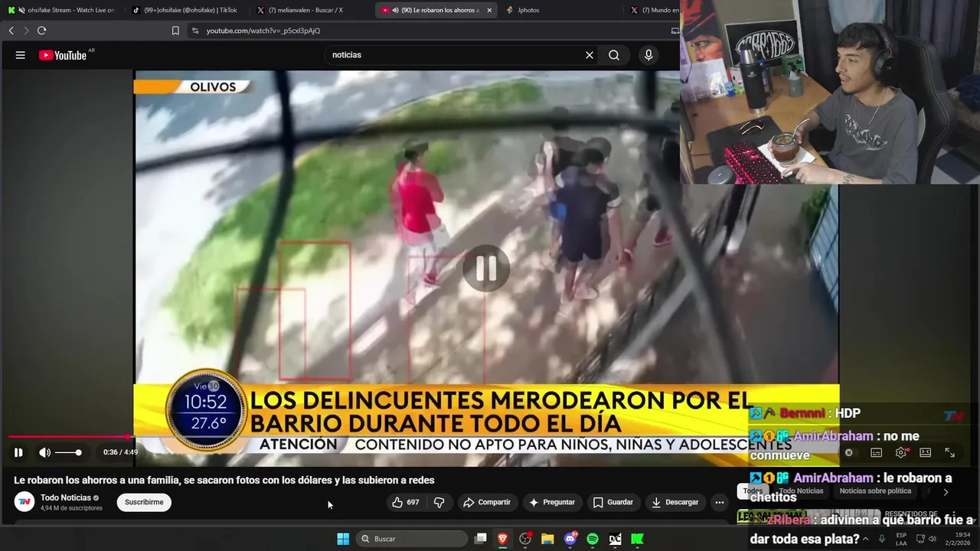Click Descargar download button
The width and height of the screenshot is (980, 551).
675,502
